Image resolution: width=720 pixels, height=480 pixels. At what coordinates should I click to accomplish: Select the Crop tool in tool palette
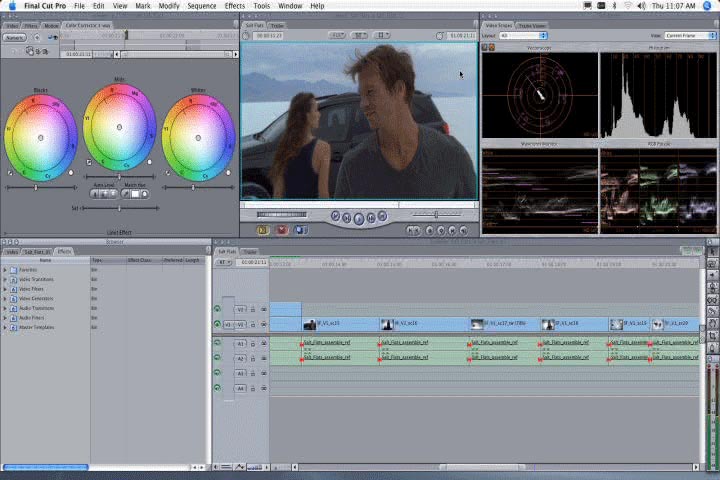click(712, 336)
